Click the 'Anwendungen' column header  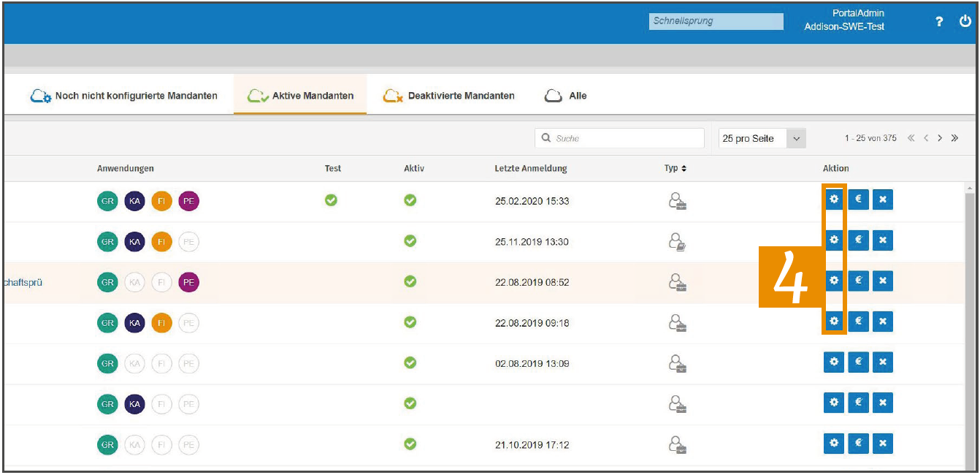pyautogui.click(x=126, y=169)
